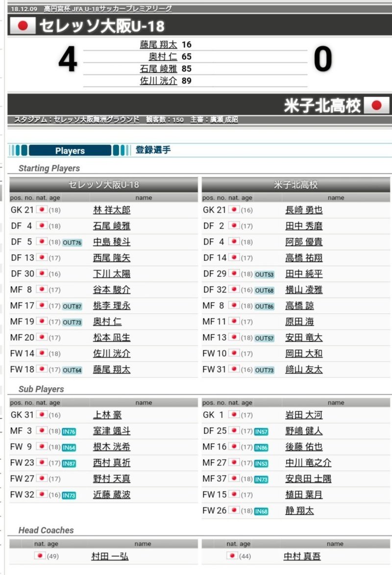The height and width of the screenshot is (575, 392).
Task: Select the Players tab
Action: pos(70,150)
